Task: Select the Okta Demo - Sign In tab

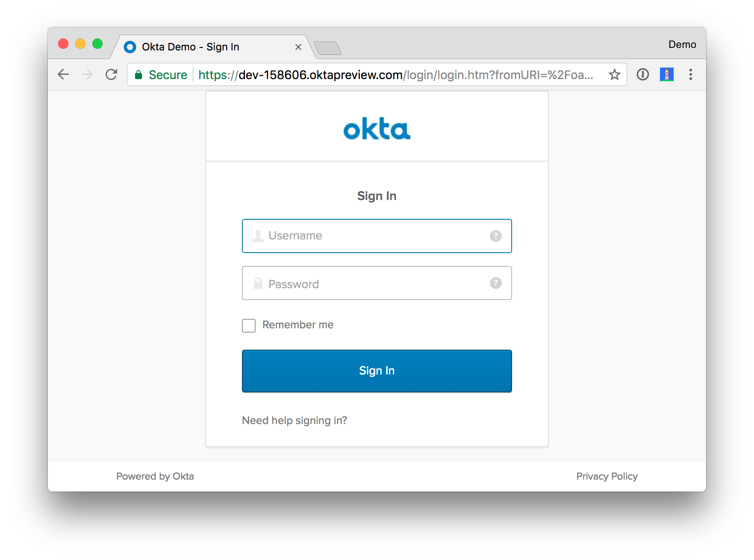Action: pos(190,47)
